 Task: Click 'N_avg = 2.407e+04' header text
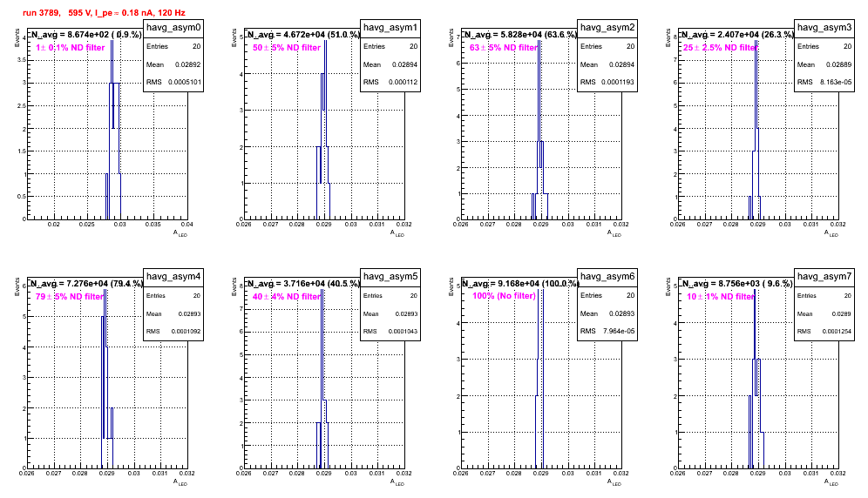click(x=736, y=34)
